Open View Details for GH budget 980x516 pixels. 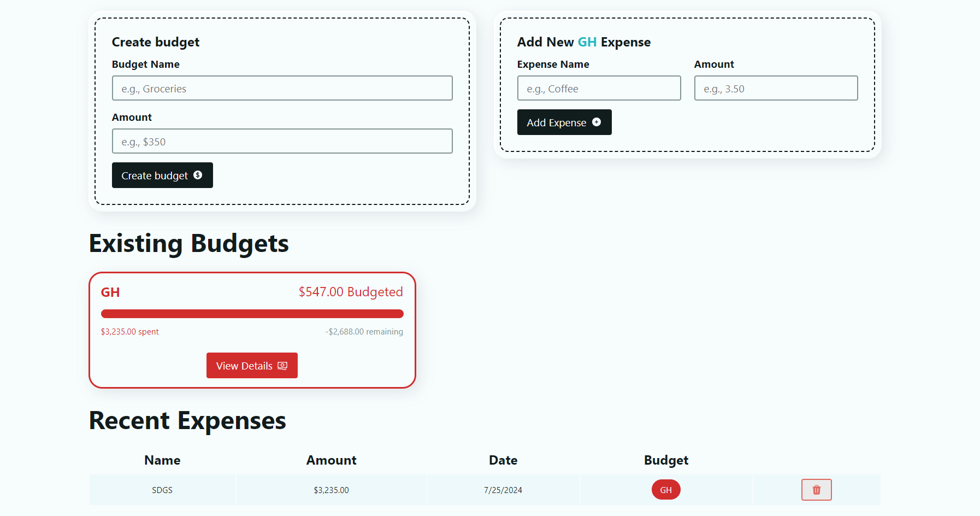point(252,365)
